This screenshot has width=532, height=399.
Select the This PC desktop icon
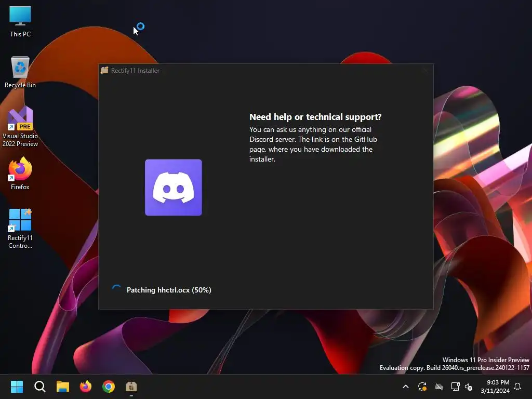click(x=20, y=21)
